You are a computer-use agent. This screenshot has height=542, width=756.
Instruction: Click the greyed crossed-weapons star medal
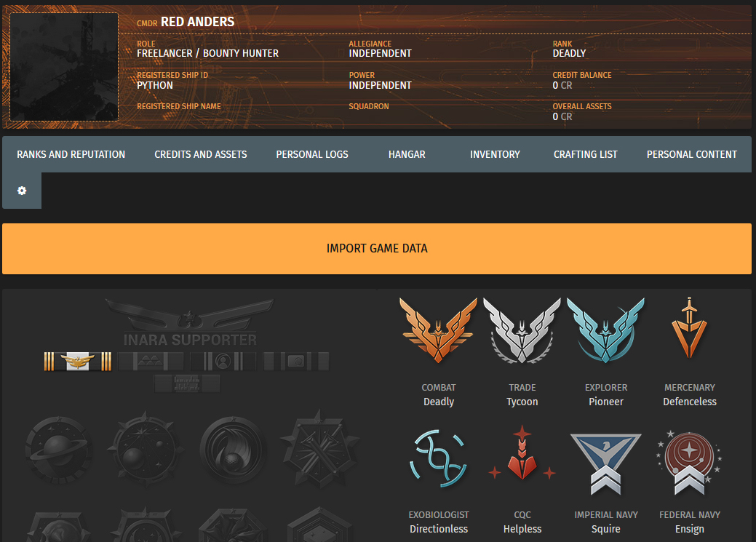point(320,450)
